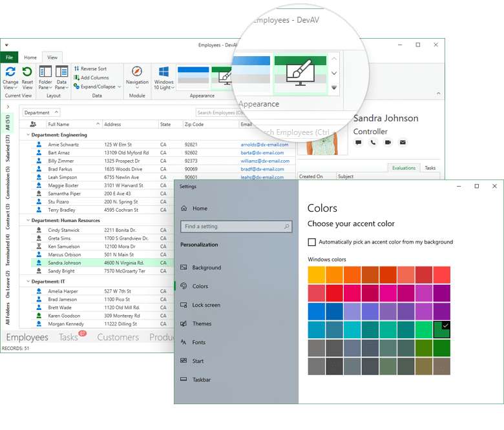The width and height of the screenshot is (504, 430).
Task: Open barta@dx-email.com email link
Action: coord(262,153)
